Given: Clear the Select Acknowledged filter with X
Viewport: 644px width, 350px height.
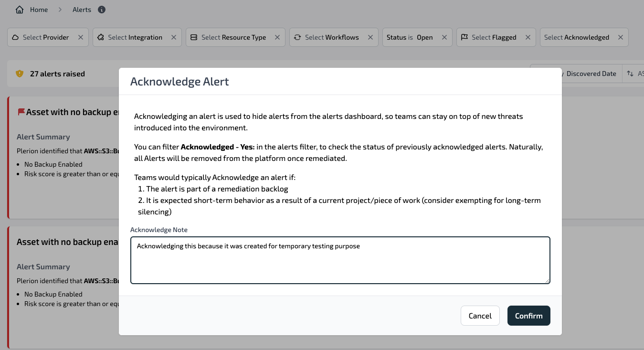Looking at the screenshot, I should pos(620,37).
